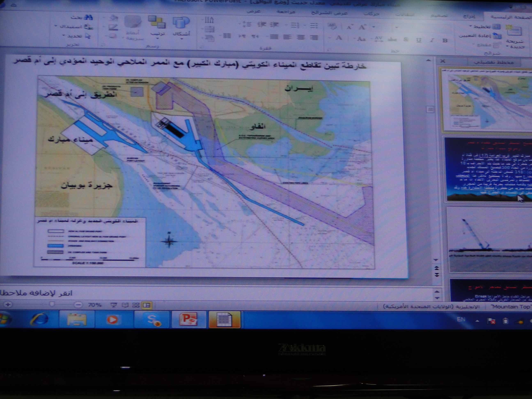This screenshot has width=532, height=399.
Task: Start Slide Show from status bar icon
Action: coord(114,305)
